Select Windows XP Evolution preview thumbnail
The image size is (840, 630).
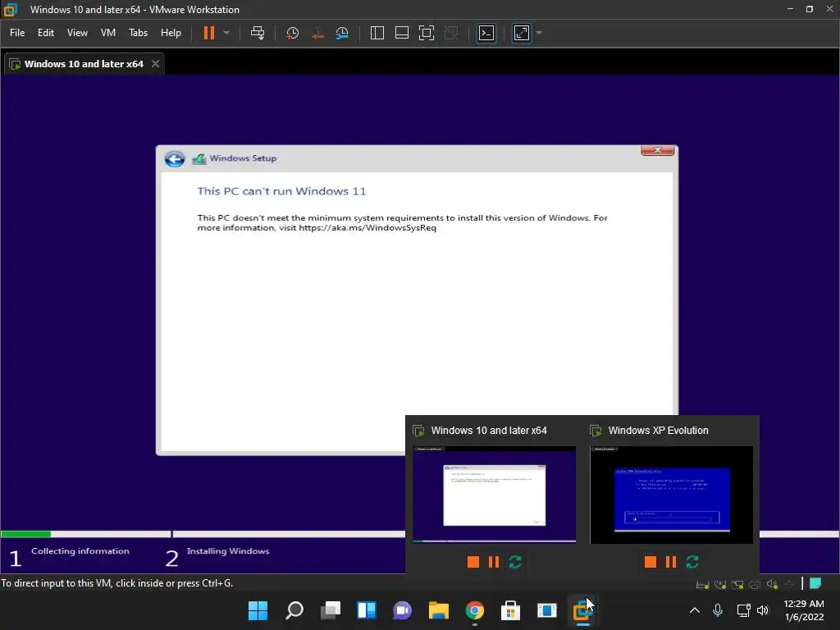tap(671, 494)
